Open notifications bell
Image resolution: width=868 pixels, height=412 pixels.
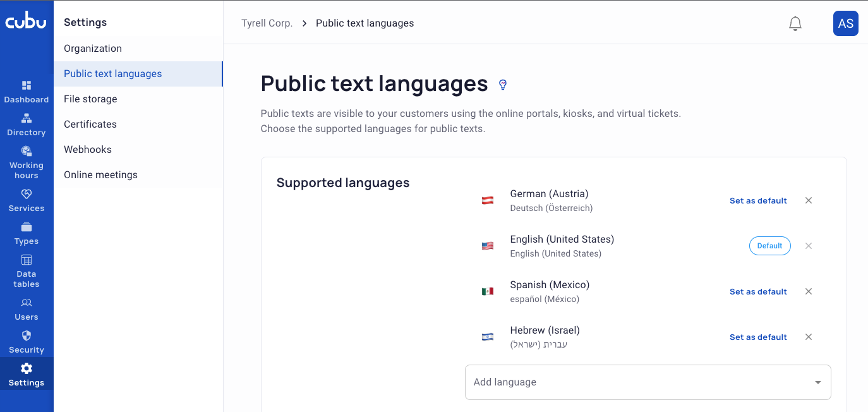tap(795, 23)
